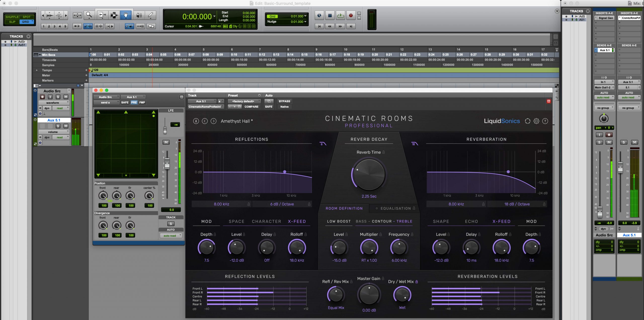The image size is (644, 320).
Task: Select the SHAPE tab under Reverberation
Action: pos(441,221)
